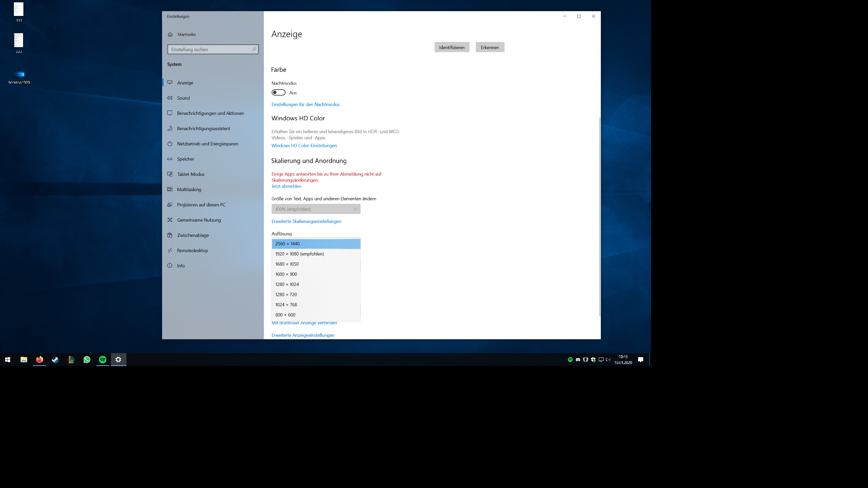
Task: Open the Remotedesktop sidebar icon
Action: 170,250
